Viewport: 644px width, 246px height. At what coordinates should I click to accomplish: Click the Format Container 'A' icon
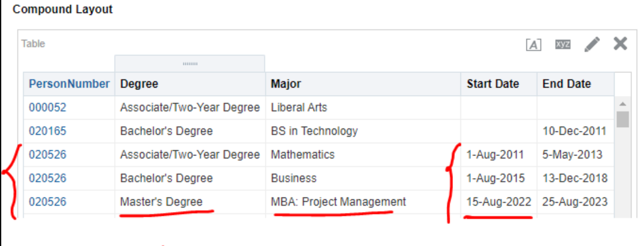point(533,45)
